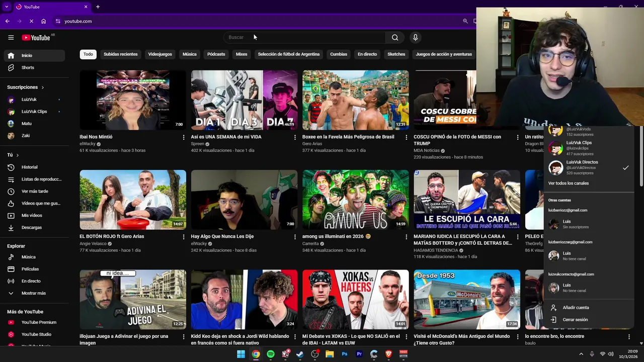Click the Buscar search field
This screenshot has width=644, height=362.
point(304,37)
